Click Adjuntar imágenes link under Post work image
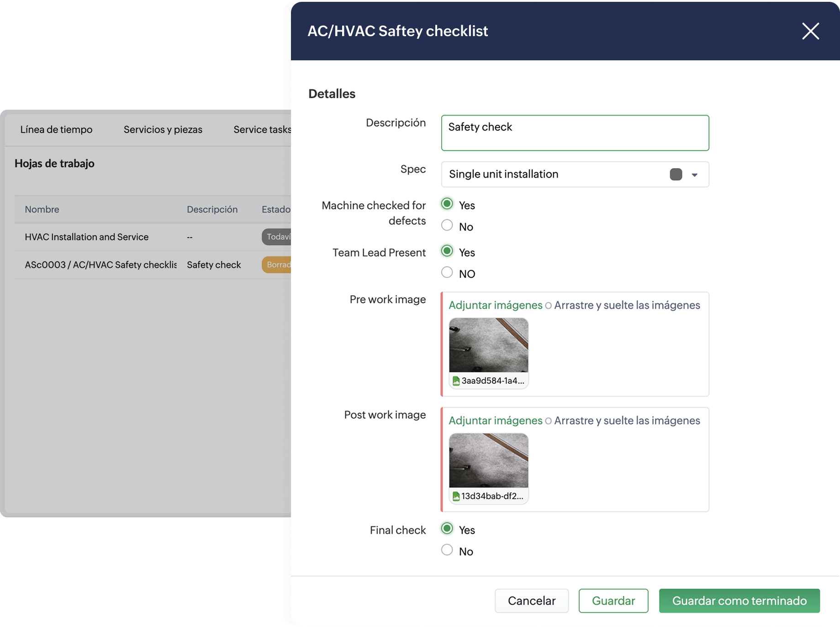 click(495, 420)
